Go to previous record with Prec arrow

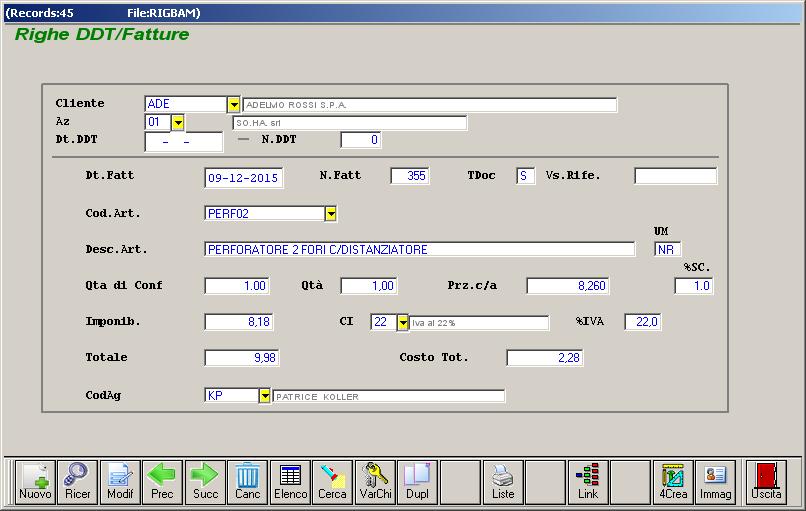[x=162, y=482]
